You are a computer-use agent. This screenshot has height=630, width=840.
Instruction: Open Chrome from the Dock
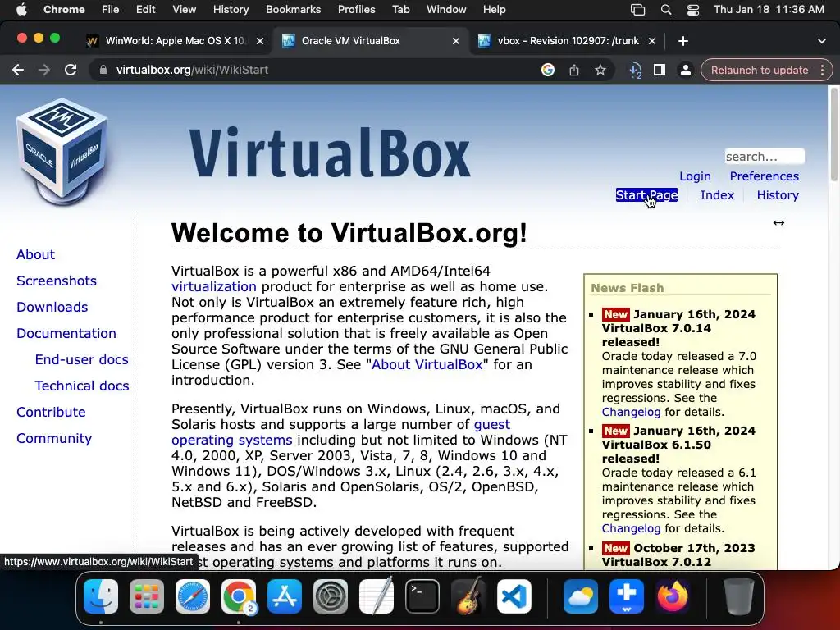239,596
